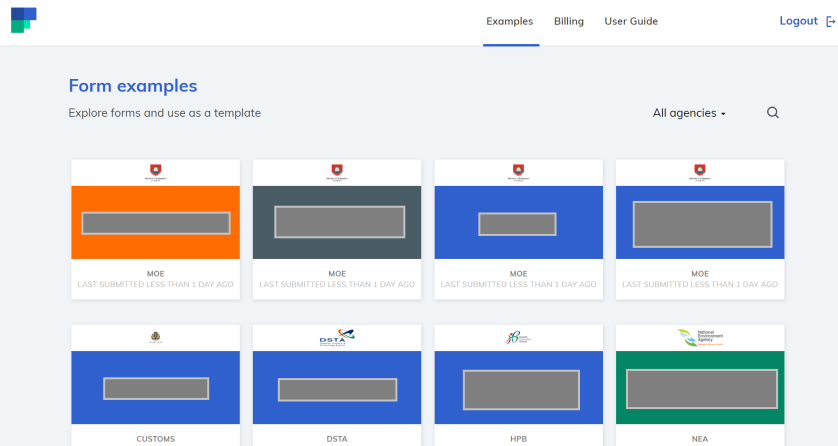This screenshot has width=838, height=446.
Task: Open the Customs form card banner
Action: click(x=154, y=388)
